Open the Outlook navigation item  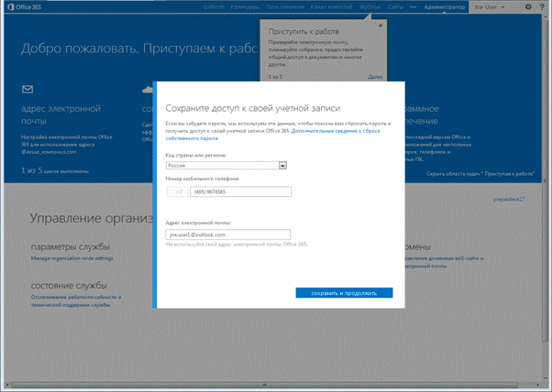coord(214,7)
